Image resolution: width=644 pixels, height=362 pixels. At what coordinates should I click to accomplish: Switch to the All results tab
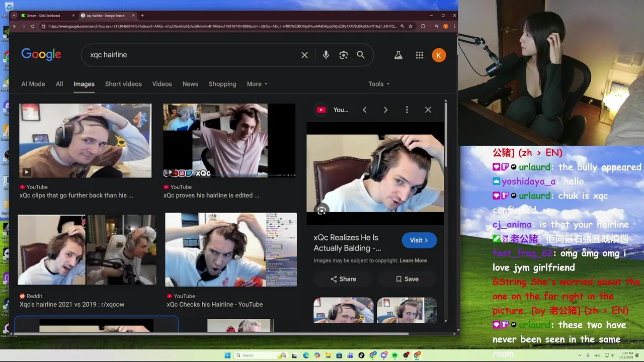pos(59,84)
